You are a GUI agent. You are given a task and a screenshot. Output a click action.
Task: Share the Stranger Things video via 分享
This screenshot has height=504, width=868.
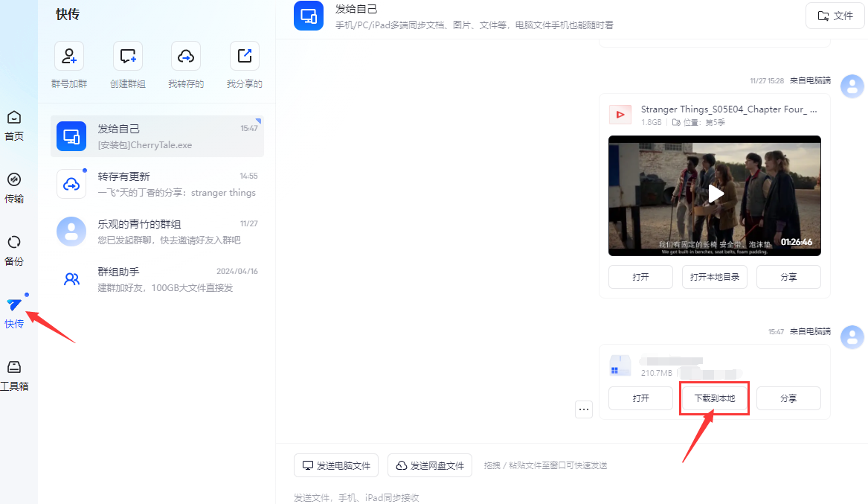pos(788,276)
